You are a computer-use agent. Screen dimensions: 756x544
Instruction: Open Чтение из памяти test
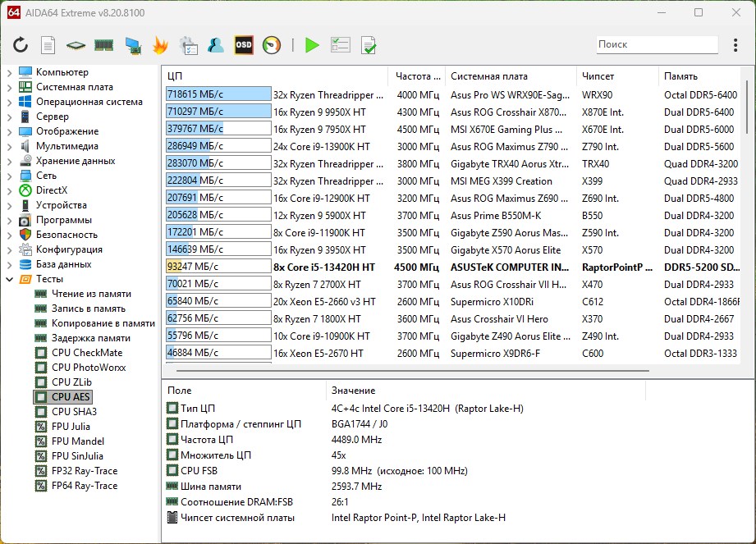(x=90, y=294)
